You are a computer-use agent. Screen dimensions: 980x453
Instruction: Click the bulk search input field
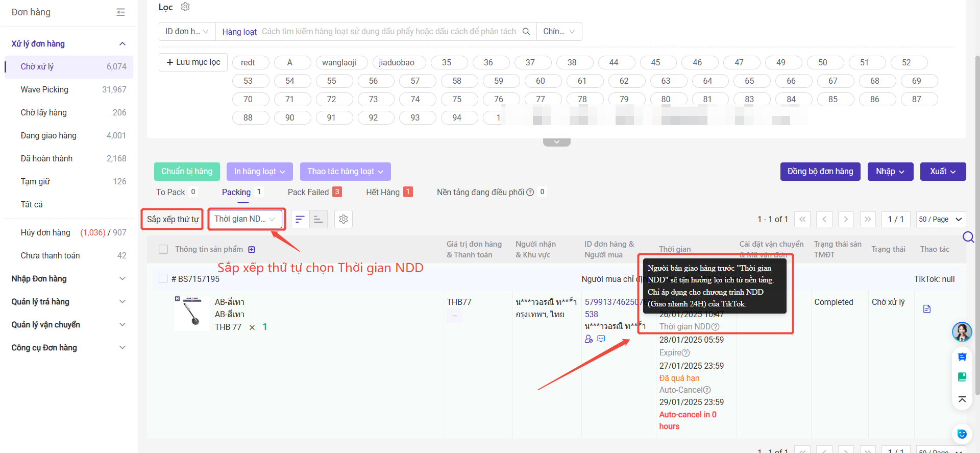coord(388,32)
